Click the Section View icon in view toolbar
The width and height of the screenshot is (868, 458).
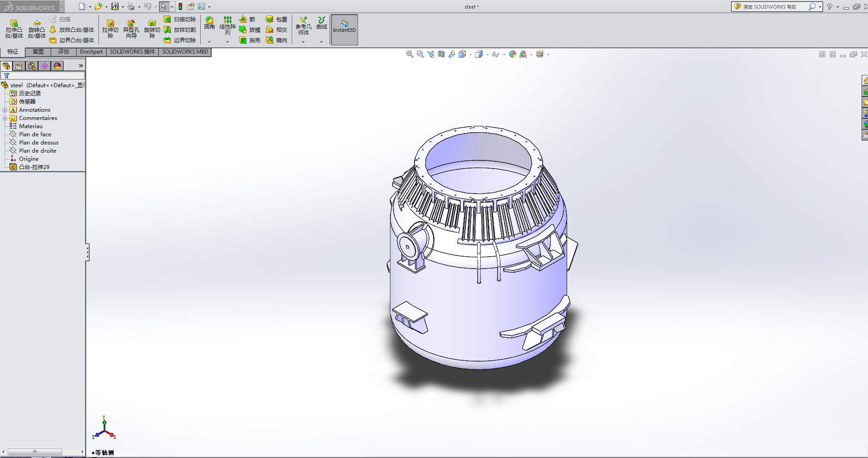[x=441, y=54]
